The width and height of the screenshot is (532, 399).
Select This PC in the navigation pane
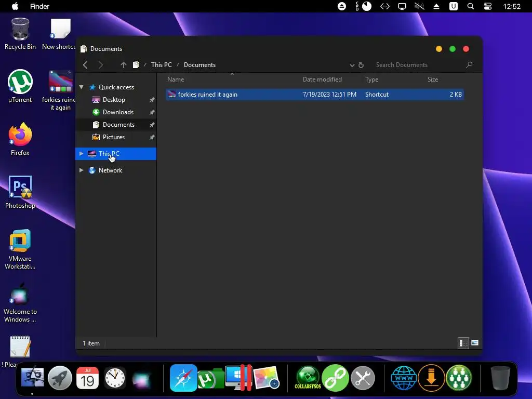click(x=116, y=154)
